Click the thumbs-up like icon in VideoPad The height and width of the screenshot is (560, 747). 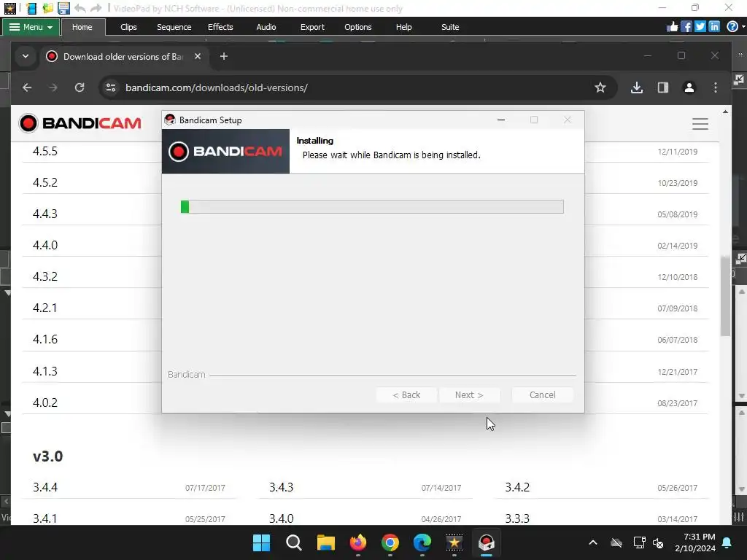tap(672, 27)
